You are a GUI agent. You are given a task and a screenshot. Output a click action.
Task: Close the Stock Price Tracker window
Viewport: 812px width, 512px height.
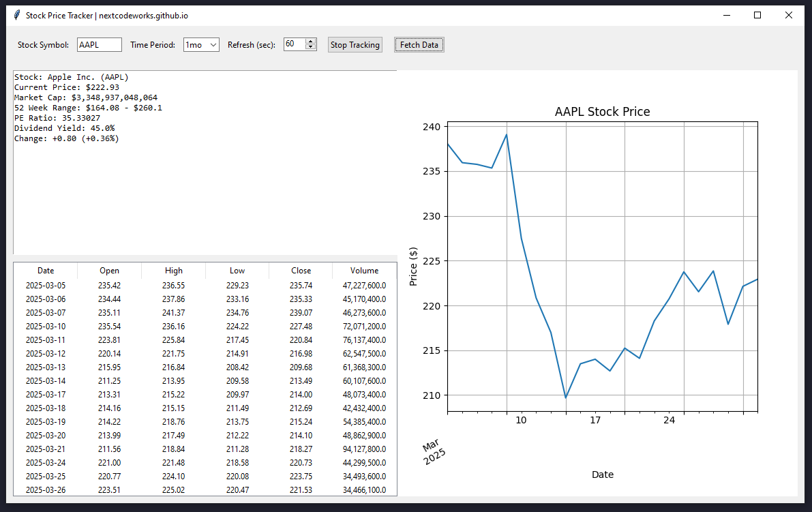[x=789, y=15]
